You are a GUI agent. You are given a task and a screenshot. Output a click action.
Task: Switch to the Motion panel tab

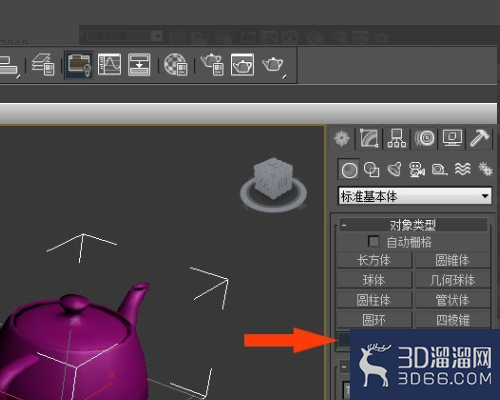[x=424, y=138]
